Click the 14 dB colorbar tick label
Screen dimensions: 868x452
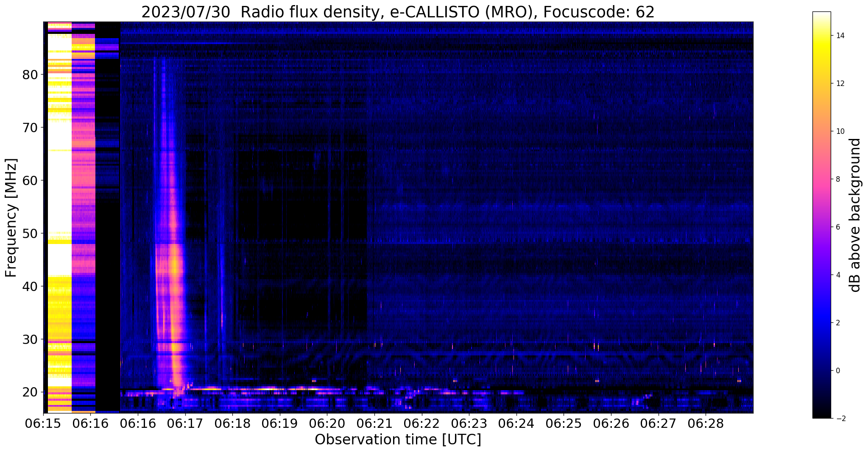[840, 36]
